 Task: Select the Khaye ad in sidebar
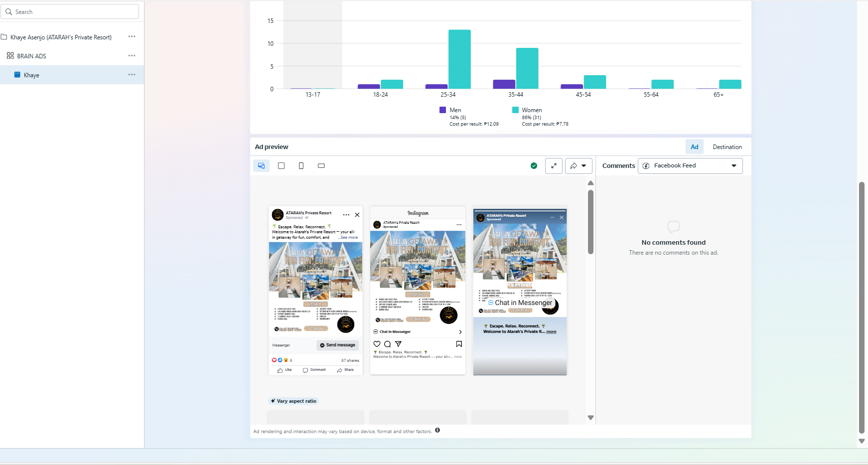tap(31, 75)
